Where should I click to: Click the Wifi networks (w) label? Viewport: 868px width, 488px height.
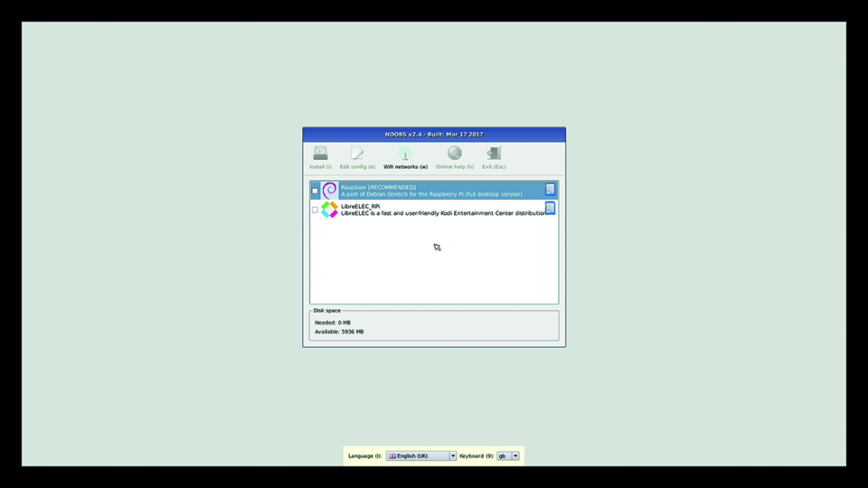[x=406, y=166]
